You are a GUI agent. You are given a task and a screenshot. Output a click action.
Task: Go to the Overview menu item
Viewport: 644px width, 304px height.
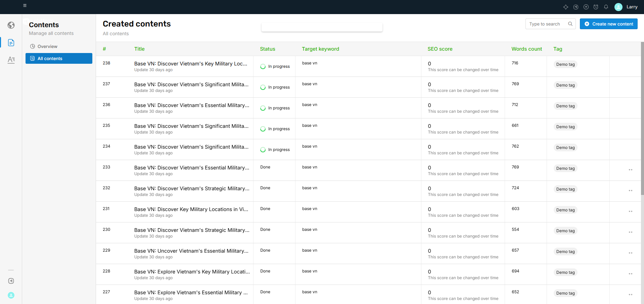tap(47, 46)
